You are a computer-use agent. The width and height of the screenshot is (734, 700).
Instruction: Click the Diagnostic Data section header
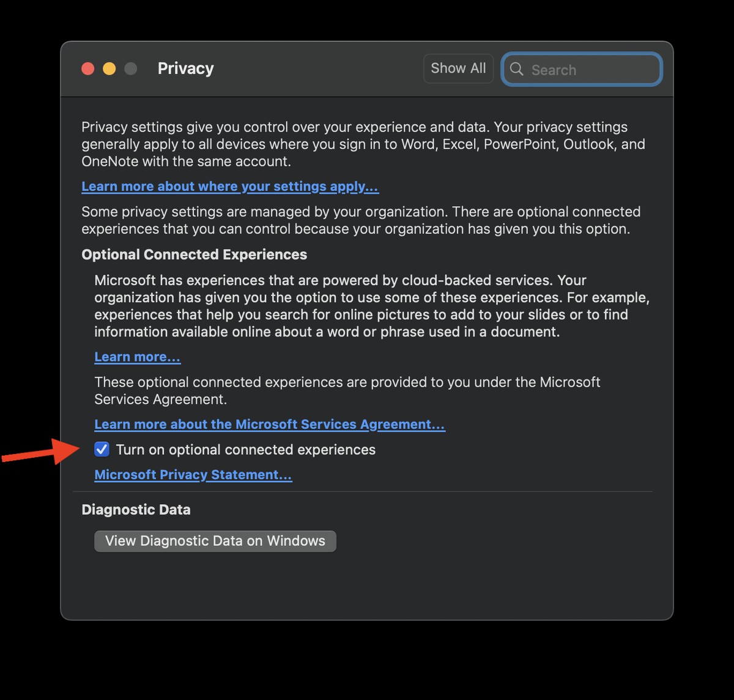[x=136, y=509]
